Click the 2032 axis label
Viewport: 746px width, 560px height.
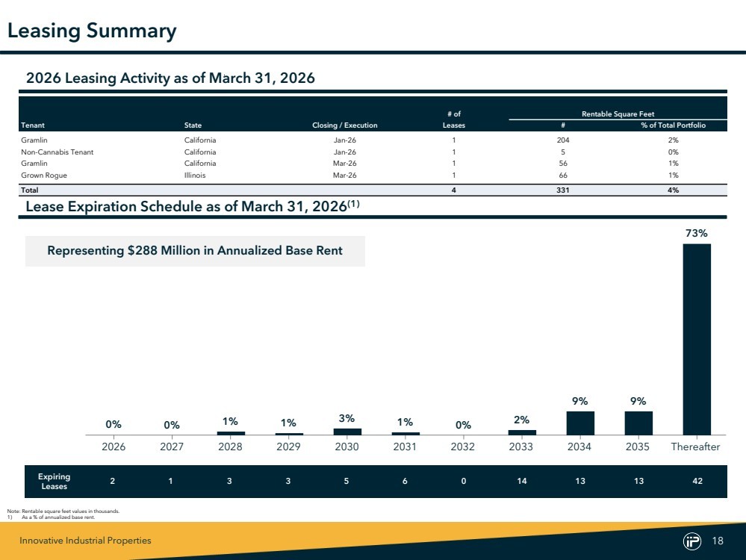point(463,447)
